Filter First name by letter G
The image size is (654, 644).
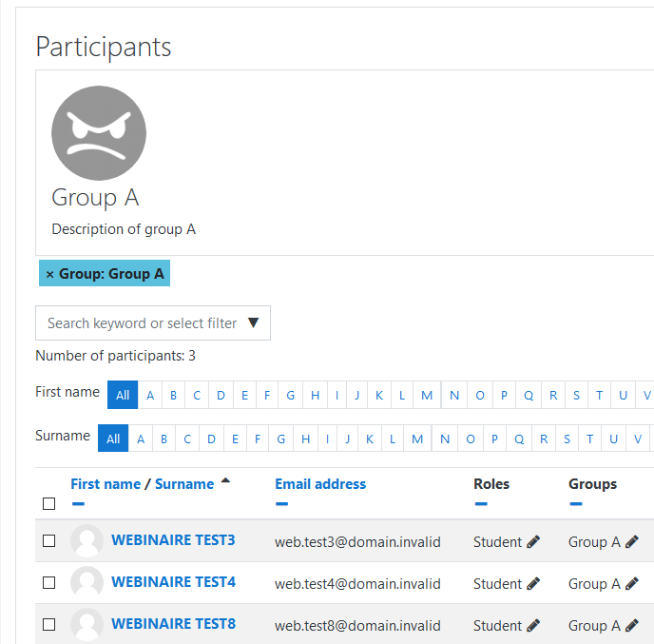[x=291, y=395]
